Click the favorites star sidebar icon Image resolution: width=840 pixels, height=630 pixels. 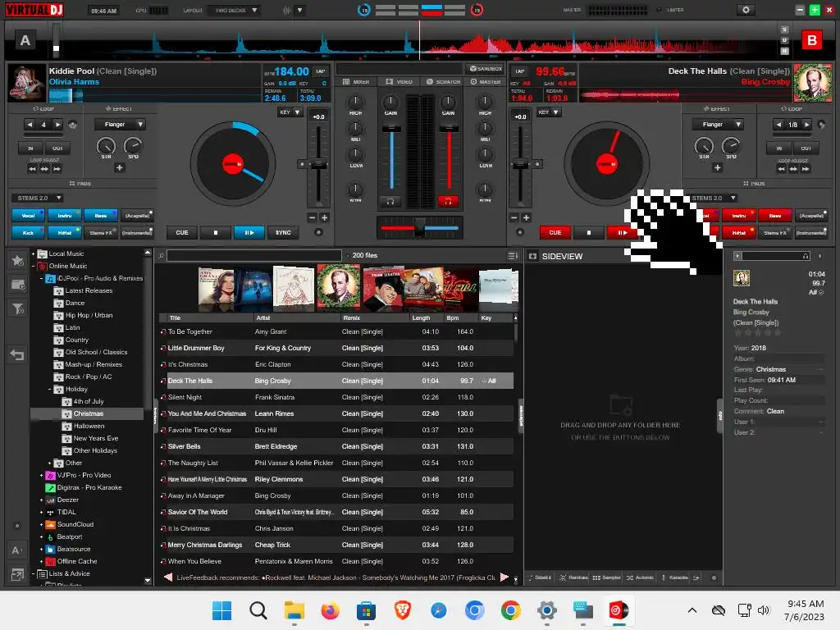pyautogui.click(x=18, y=260)
